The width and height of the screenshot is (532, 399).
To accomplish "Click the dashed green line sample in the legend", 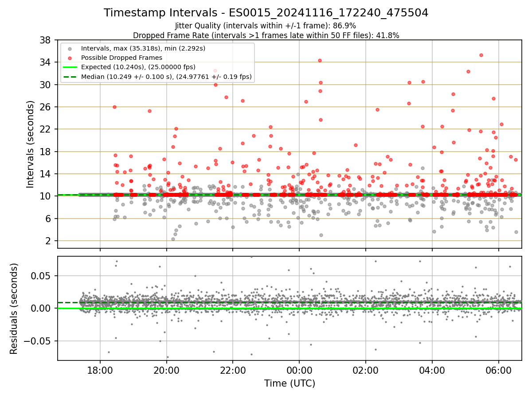I will (70, 77).
